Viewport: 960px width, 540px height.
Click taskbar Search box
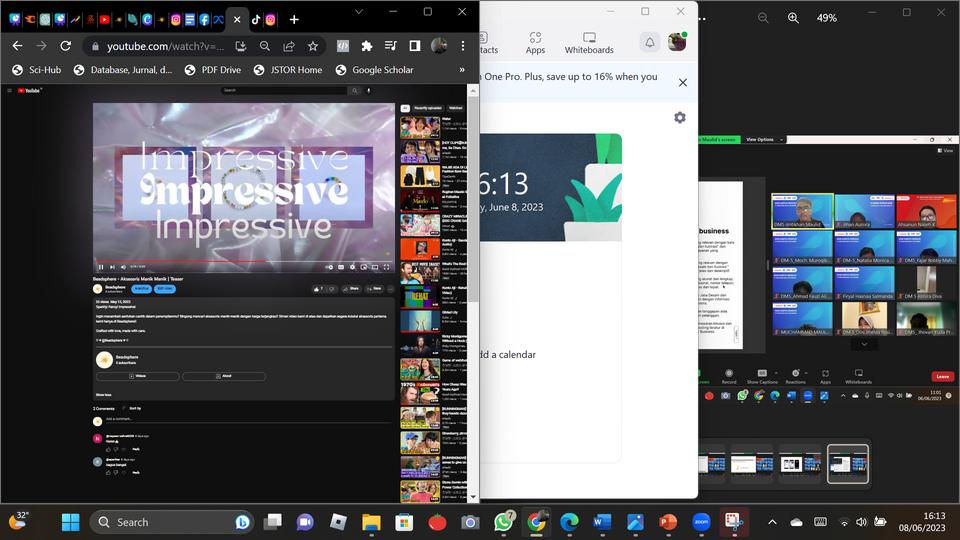[x=171, y=522]
